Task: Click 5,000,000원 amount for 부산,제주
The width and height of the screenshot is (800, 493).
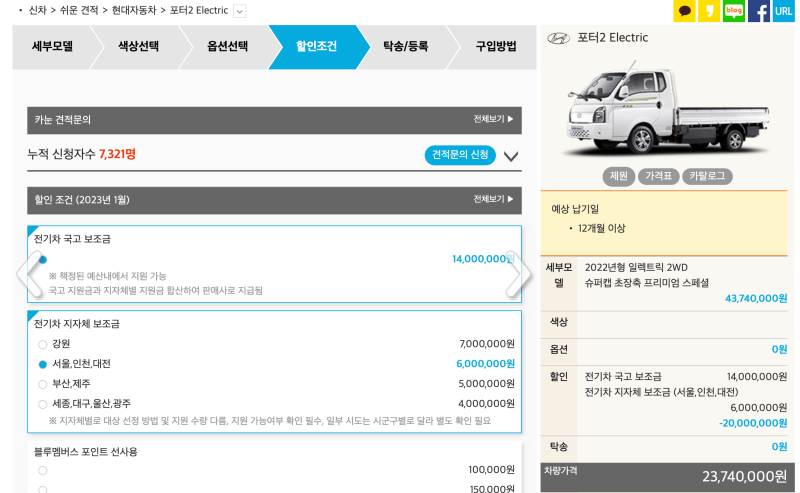Action: pos(486,384)
